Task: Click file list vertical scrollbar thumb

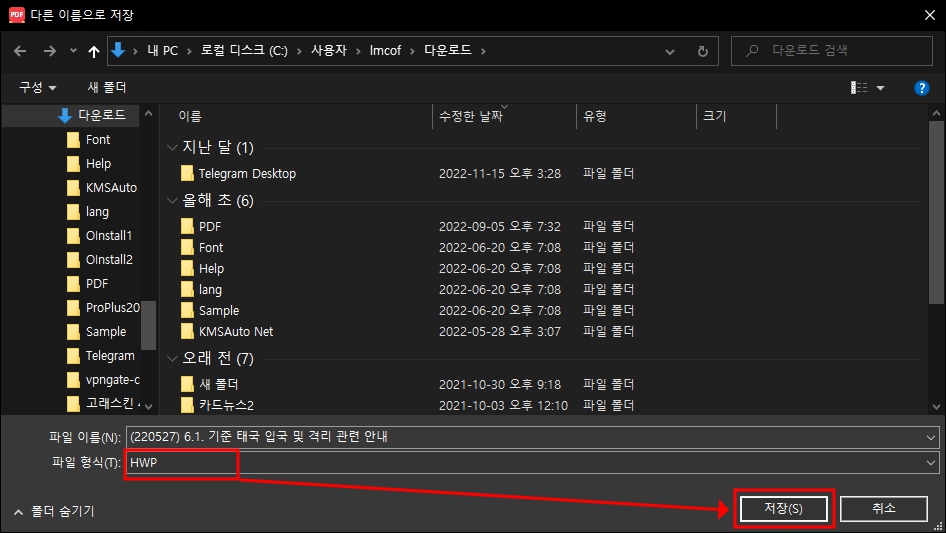Action: pyautogui.click(x=936, y=212)
